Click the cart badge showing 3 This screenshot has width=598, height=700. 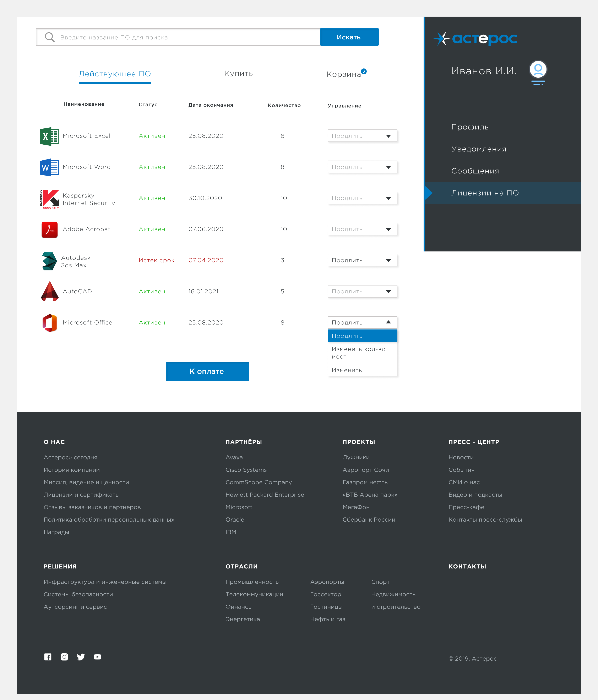click(x=364, y=71)
